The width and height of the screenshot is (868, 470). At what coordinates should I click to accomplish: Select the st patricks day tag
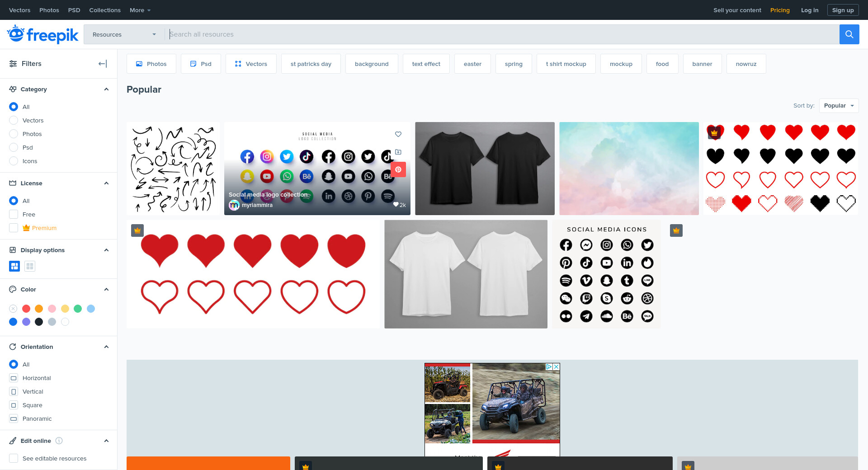tap(311, 64)
